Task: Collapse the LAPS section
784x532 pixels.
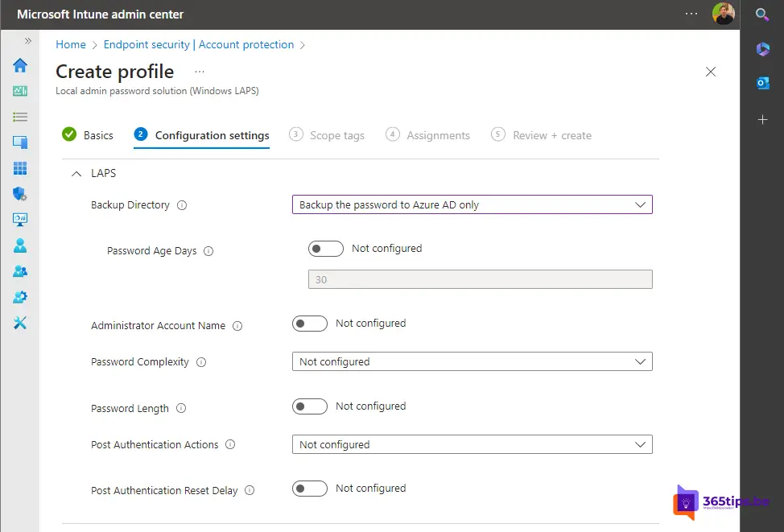Action: 76,174
